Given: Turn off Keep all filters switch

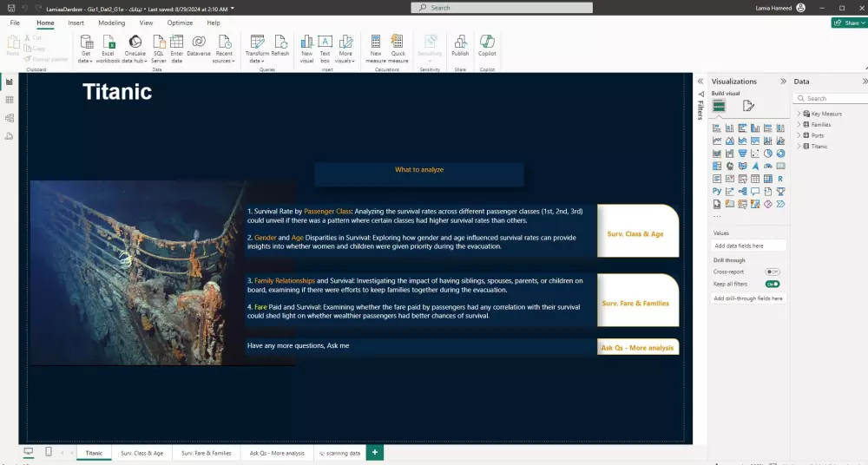Looking at the screenshot, I should (x=773, y=284).
